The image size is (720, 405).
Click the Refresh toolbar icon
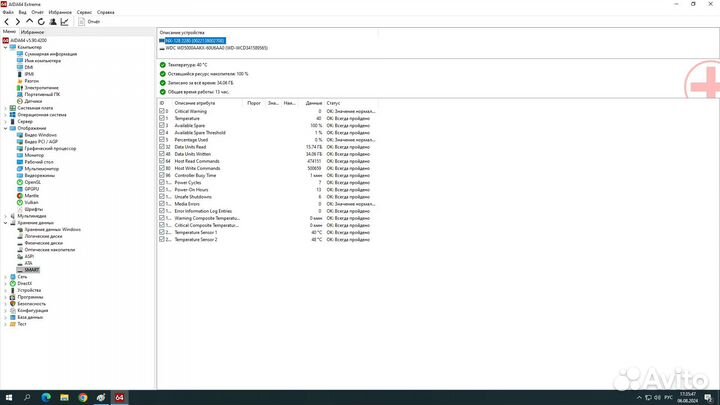41,20
